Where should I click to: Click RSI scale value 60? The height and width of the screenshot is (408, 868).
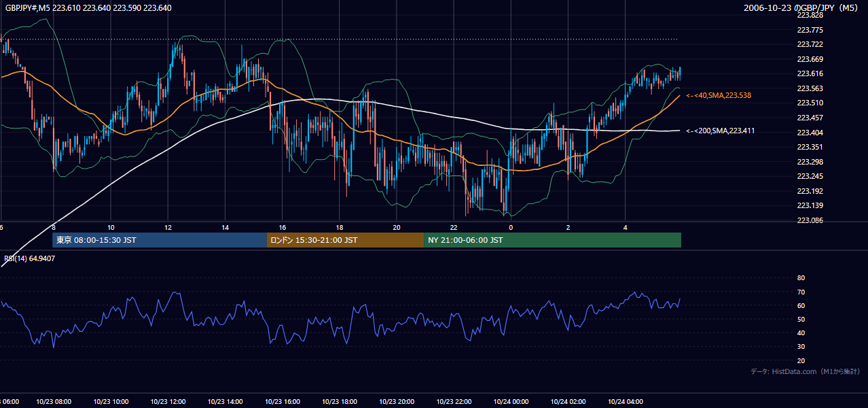click(x=801, y=305)
